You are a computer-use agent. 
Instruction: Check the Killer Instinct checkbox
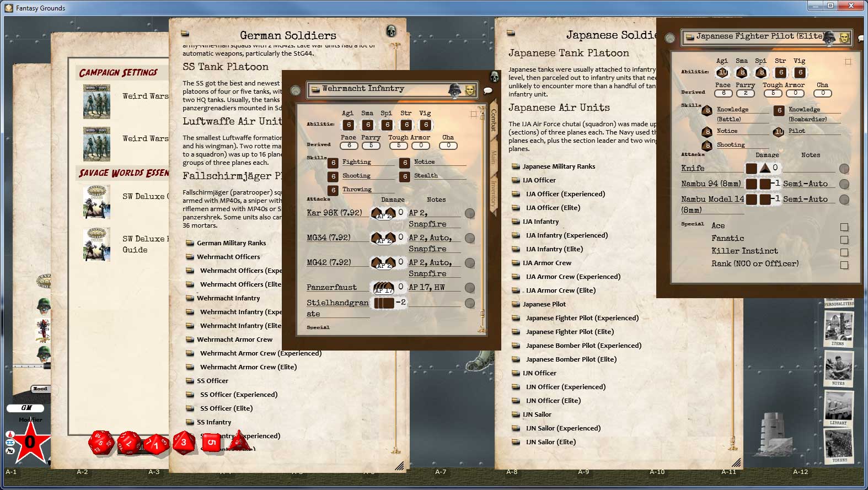click(x=844, y=252)
